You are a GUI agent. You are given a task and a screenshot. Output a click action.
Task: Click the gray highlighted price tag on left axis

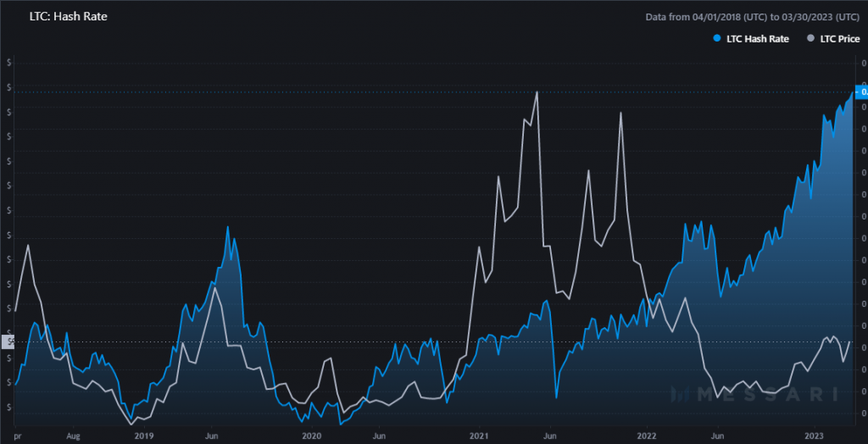(x=9, y=341)
